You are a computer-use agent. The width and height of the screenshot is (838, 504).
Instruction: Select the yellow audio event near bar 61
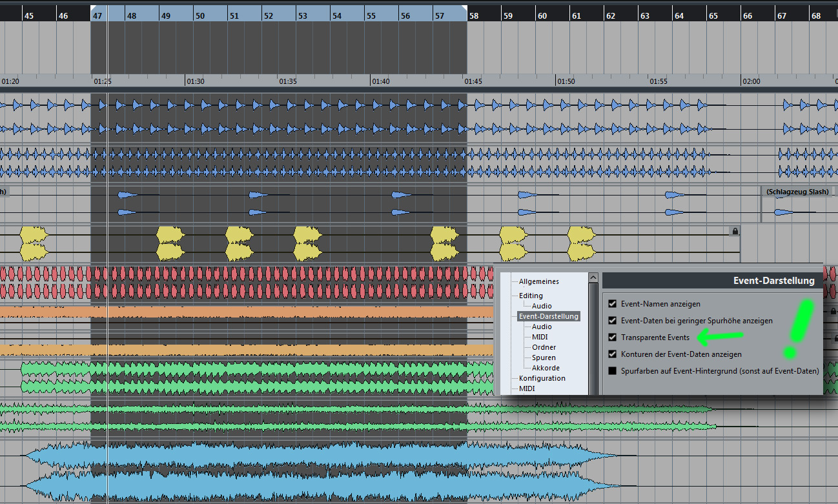(x=581, y=243)
